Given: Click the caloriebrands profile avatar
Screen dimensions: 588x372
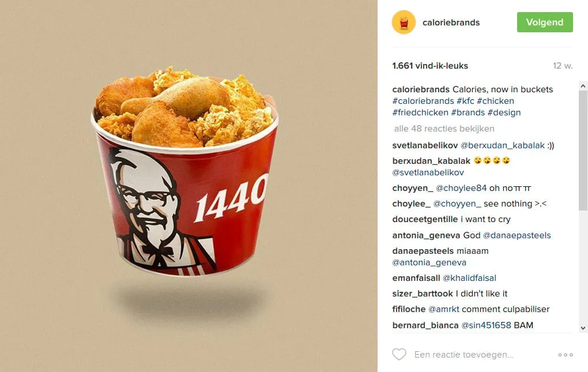Looking at the screenshot, I should click(x=404, y=22).
